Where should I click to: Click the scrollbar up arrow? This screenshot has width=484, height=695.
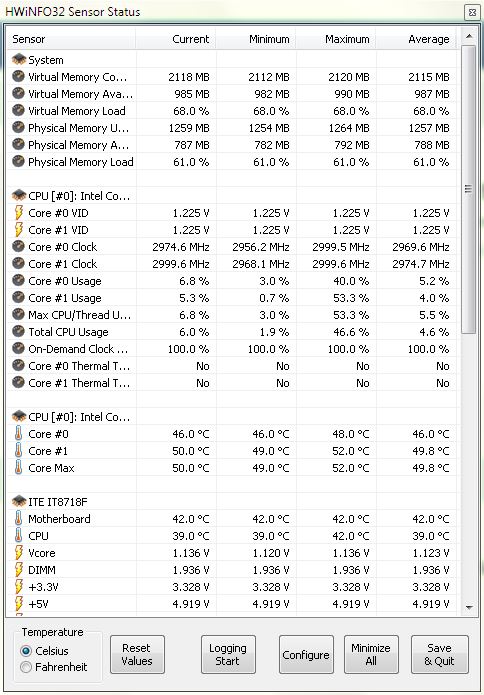tap(468, 36)
